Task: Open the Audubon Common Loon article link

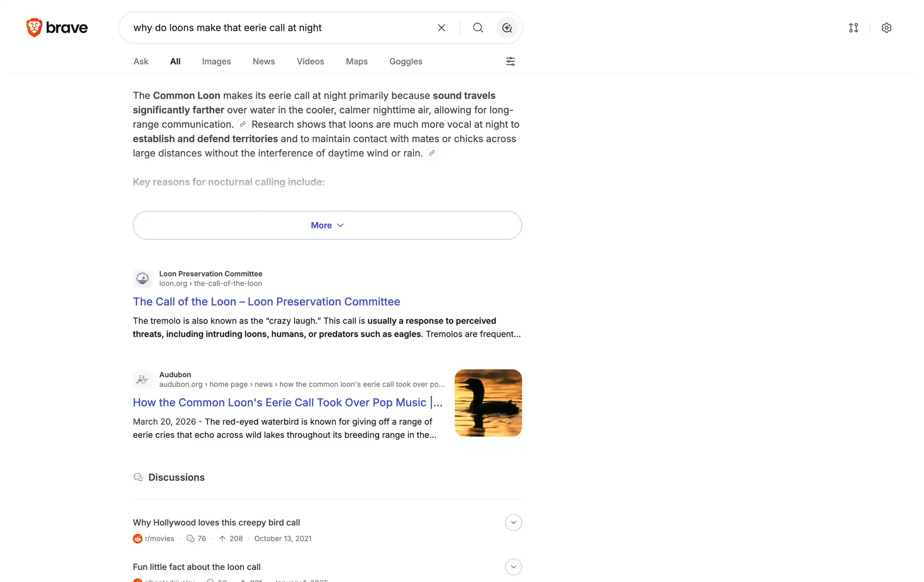Action: (x=288, y=402)
